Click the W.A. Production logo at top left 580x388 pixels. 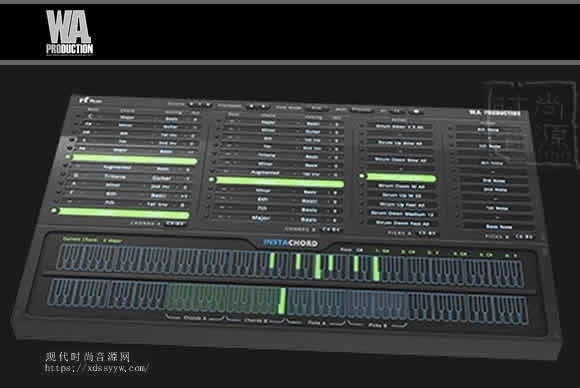tap(69, 33)
